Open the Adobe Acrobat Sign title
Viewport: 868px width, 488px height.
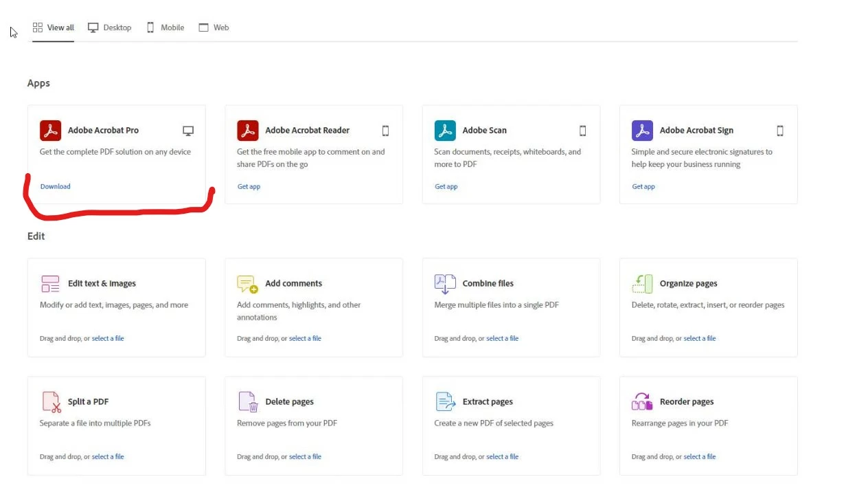[x=696, y=130]
